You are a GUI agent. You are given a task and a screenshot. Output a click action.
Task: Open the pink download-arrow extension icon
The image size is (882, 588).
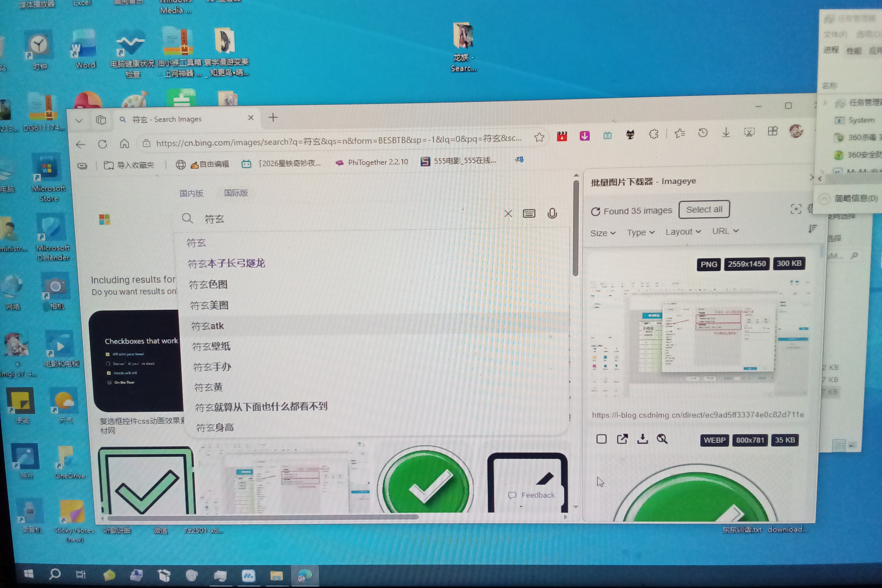pos(585,136)
